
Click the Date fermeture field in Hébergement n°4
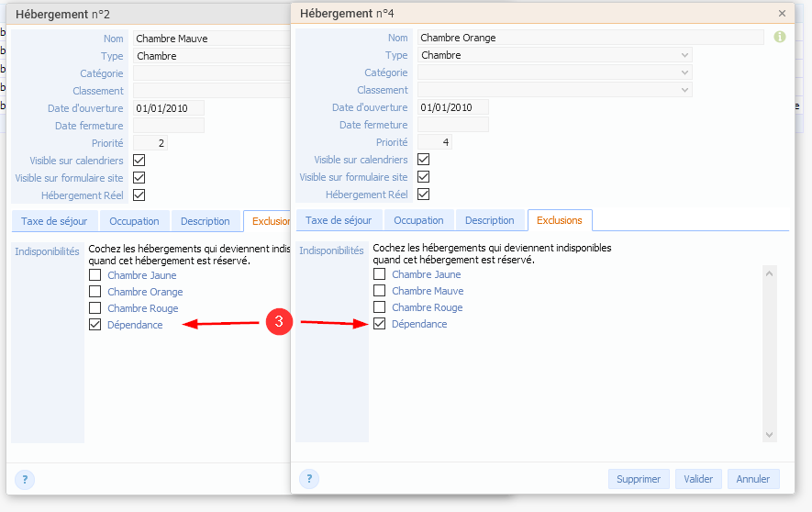[453, 125]
